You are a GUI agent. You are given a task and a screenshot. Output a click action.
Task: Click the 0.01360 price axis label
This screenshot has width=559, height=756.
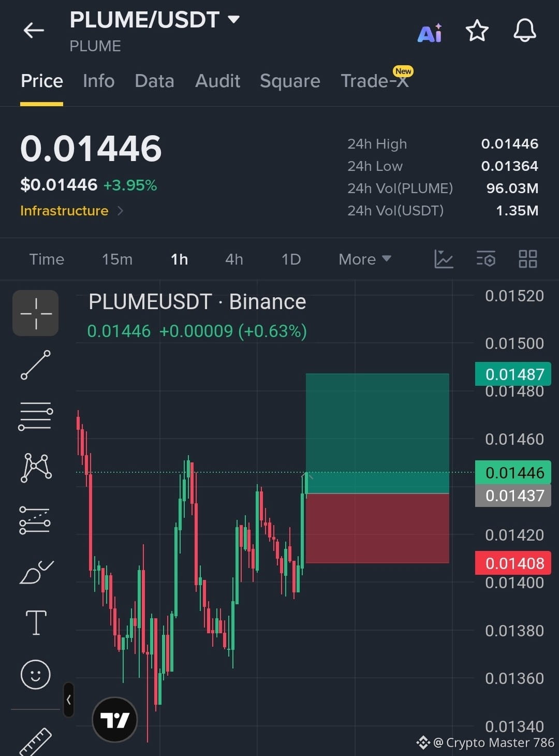pos(514,678)
